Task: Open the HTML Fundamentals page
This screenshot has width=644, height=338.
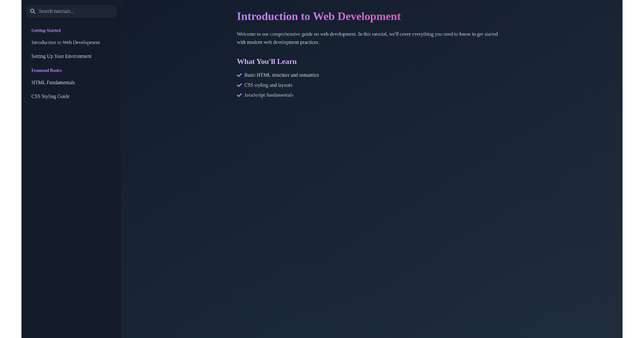Action: tap(53, 83)
